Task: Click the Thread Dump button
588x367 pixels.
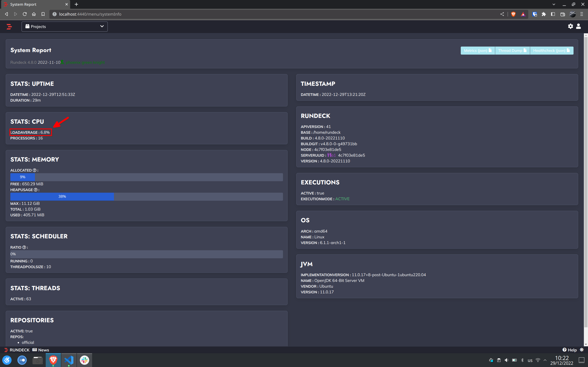Action: pos(512,50)
